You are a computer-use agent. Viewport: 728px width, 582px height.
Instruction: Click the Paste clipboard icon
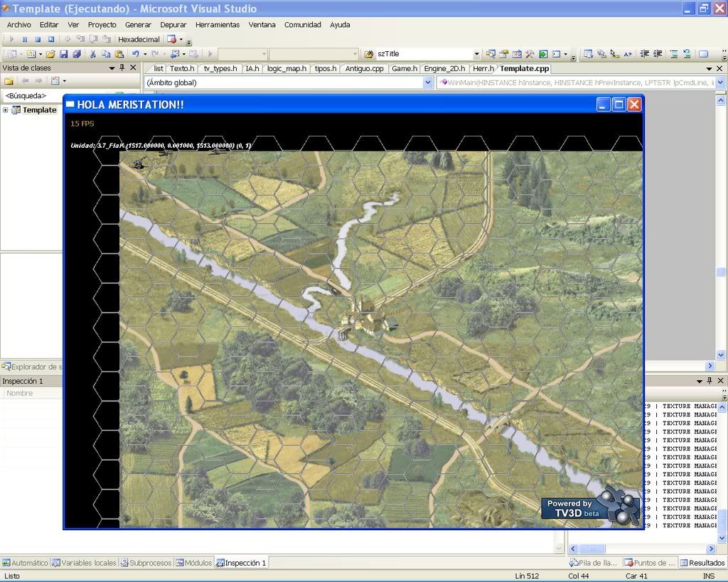pos(119,54)
